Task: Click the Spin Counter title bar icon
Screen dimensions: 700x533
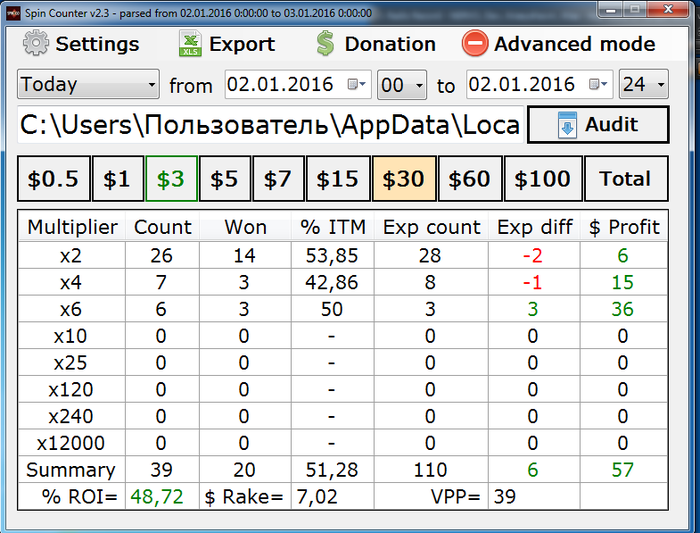Action: click(13, 13)
